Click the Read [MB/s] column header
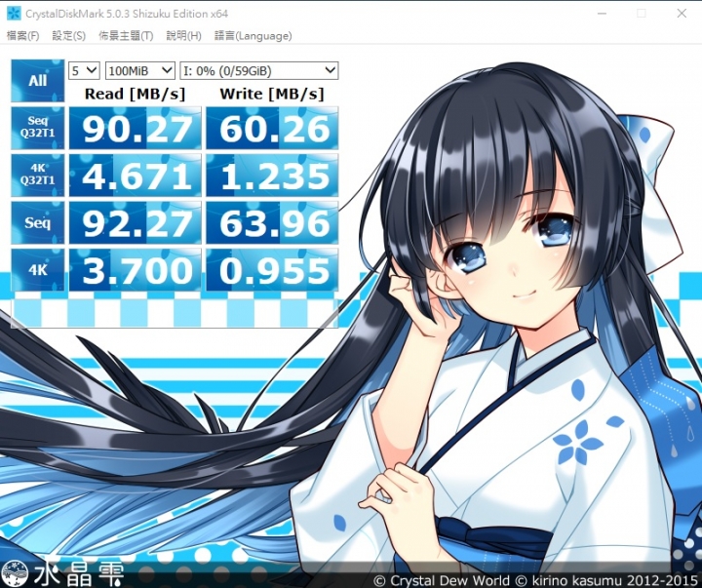Viewport: 702px width, 588px height. (x=135, y=94)
